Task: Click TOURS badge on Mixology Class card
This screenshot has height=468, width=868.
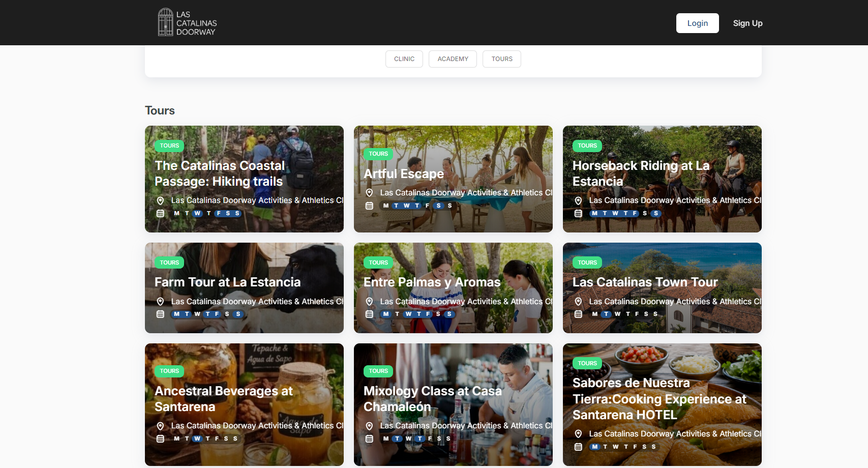Action: [x=378, y=371]
